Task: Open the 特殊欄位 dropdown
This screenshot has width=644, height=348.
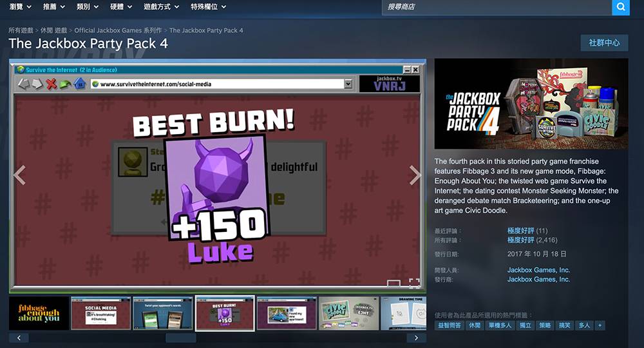Action: [208, 6]
